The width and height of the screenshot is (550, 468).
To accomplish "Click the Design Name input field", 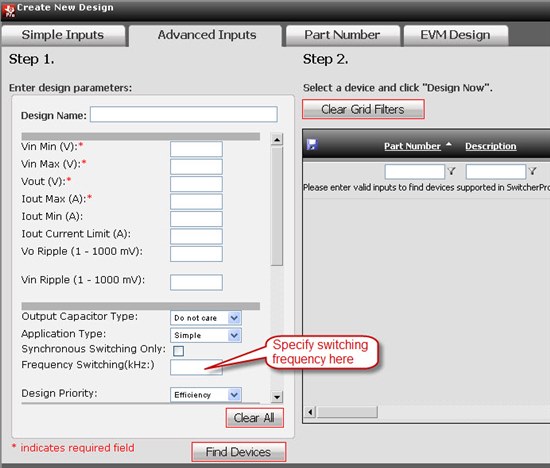I will pos(184,114).
